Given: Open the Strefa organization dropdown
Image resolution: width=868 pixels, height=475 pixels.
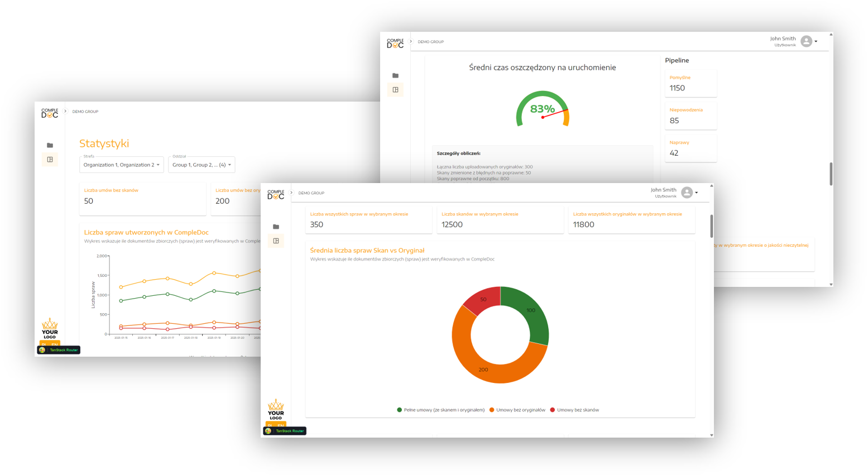Looking at the screenshot, I should pos(121,165).
